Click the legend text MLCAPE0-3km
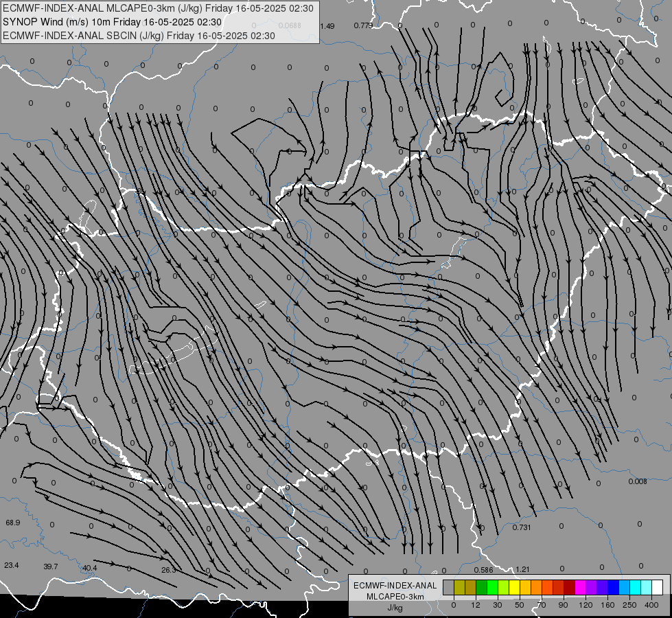672x618 pixels. (395, 597)
